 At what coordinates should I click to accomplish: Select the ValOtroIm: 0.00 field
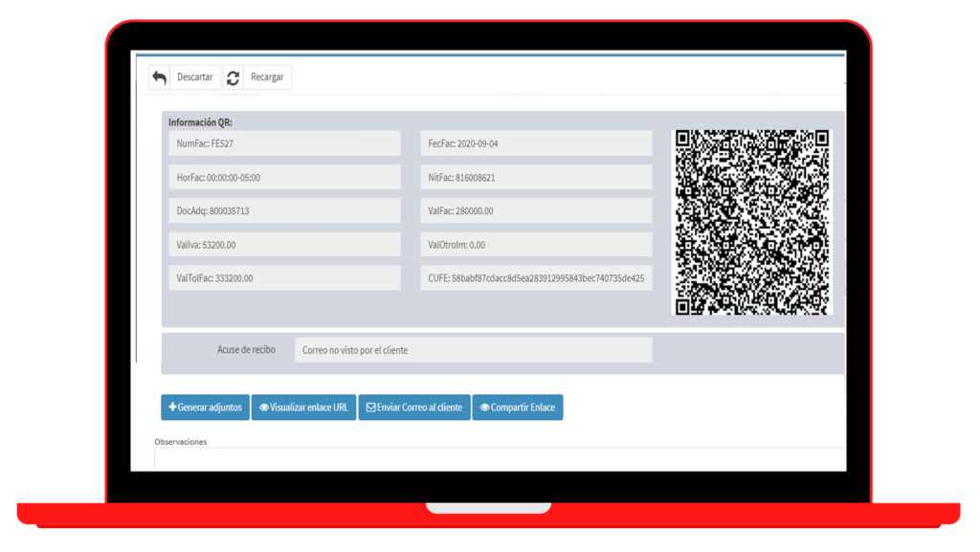click(536, 245)
